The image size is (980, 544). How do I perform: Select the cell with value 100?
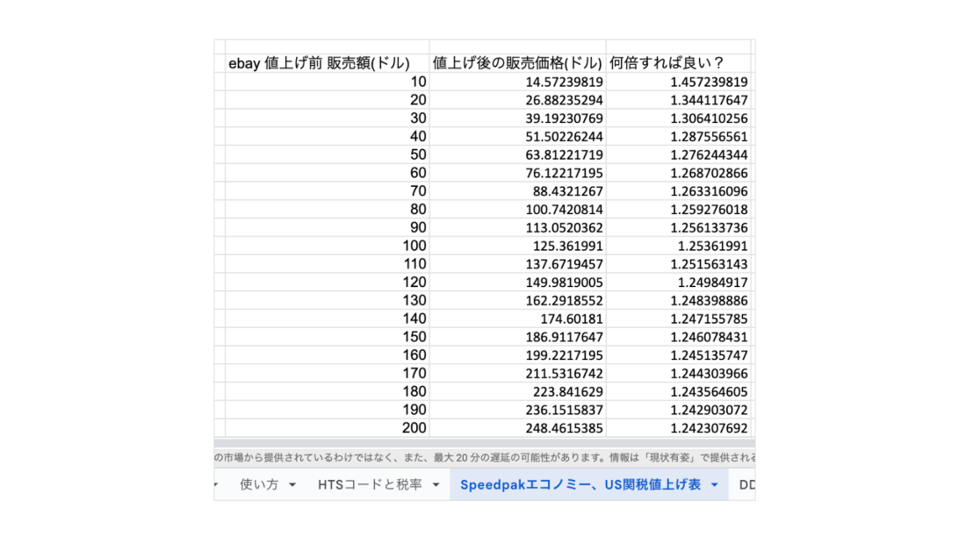coord(327,246)
